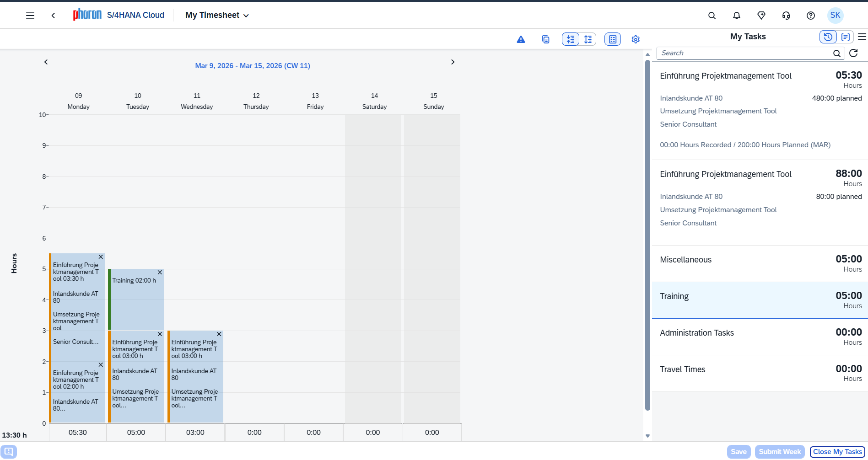
Task: Click the Close My Tasks button
Action: [837, 452]
